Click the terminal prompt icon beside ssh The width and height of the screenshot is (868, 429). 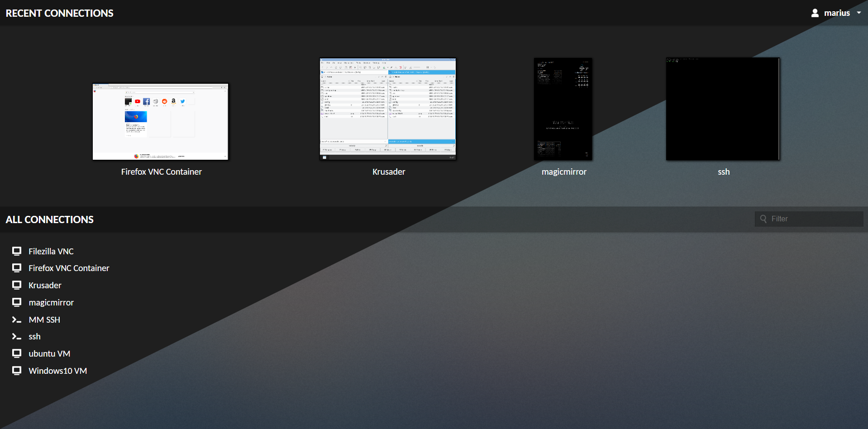pyautogui.click(x=17, y=337)
